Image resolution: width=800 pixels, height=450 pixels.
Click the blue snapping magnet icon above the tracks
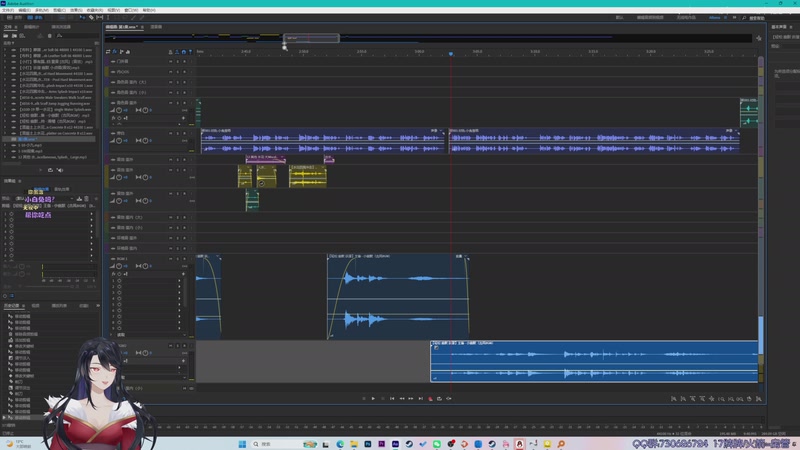pyautogui.click(x=184, y=52)
